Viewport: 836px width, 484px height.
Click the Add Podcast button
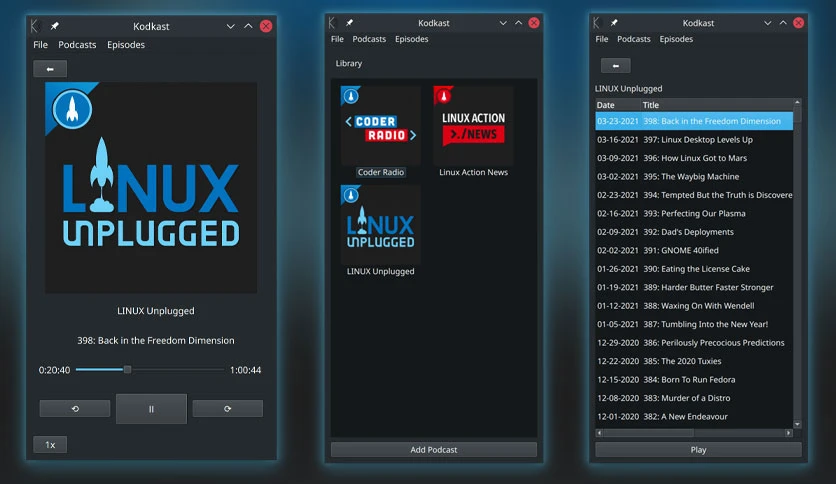click(433, 449)
